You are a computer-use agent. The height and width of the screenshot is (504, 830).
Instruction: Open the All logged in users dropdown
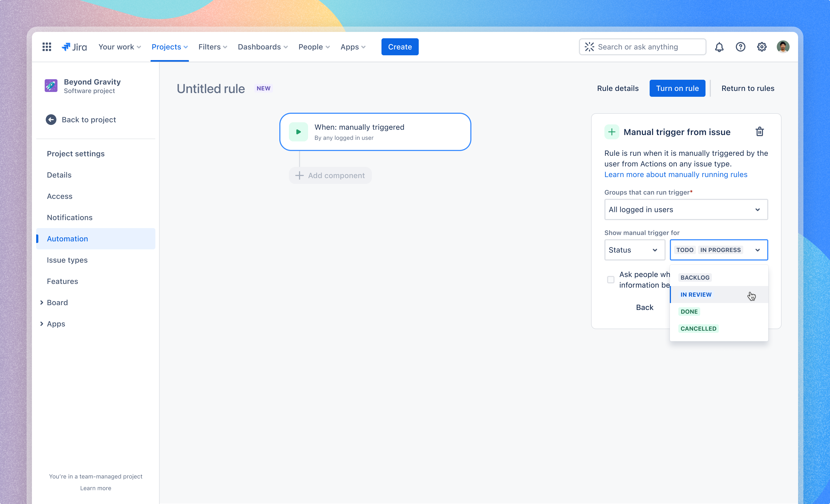pos(686,209)
